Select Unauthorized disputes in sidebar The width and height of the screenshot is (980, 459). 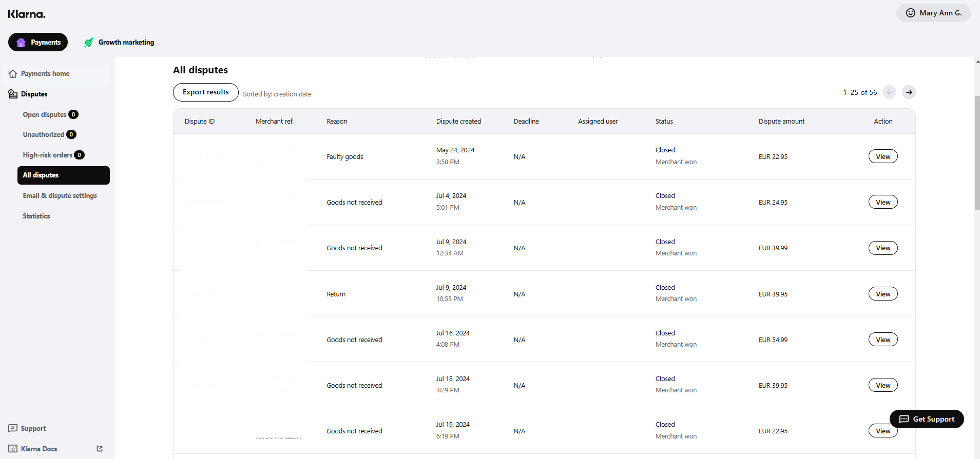44,134
